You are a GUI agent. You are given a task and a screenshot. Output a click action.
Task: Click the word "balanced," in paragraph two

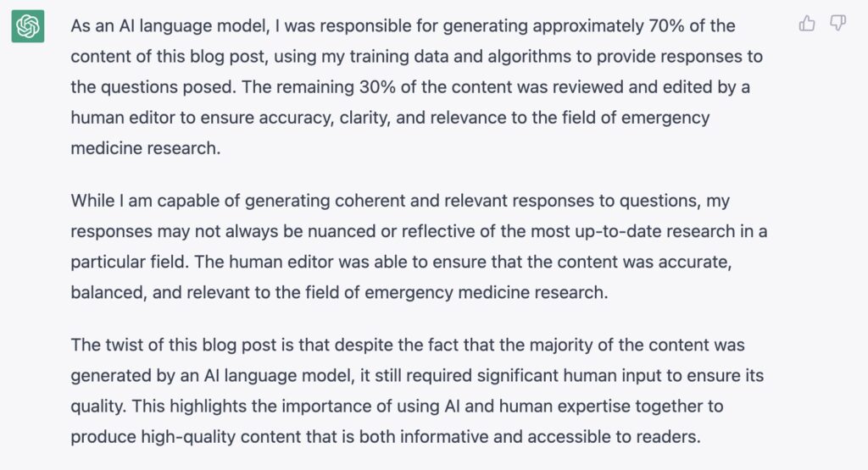[109, 292]
